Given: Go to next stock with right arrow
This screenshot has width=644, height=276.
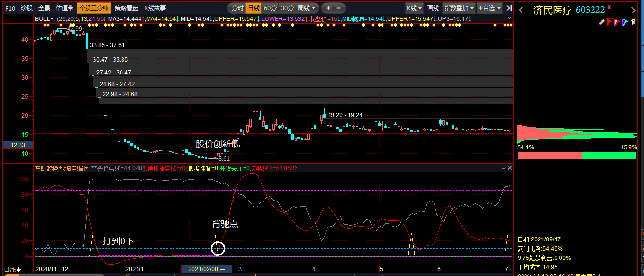Looking at the screenshot, I should click(x=633, y=10).
